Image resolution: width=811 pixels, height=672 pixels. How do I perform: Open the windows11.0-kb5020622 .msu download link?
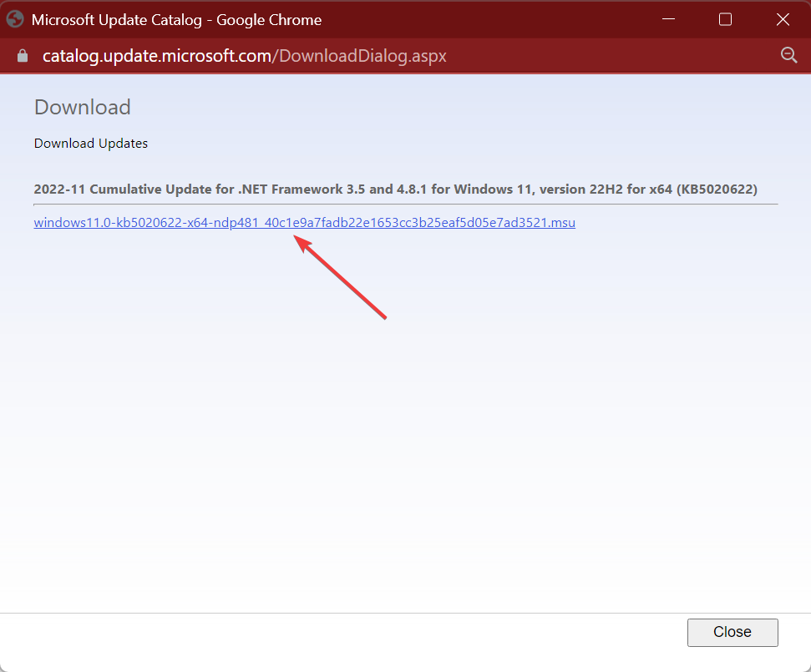pyautogui.click(x=304, y=223)
